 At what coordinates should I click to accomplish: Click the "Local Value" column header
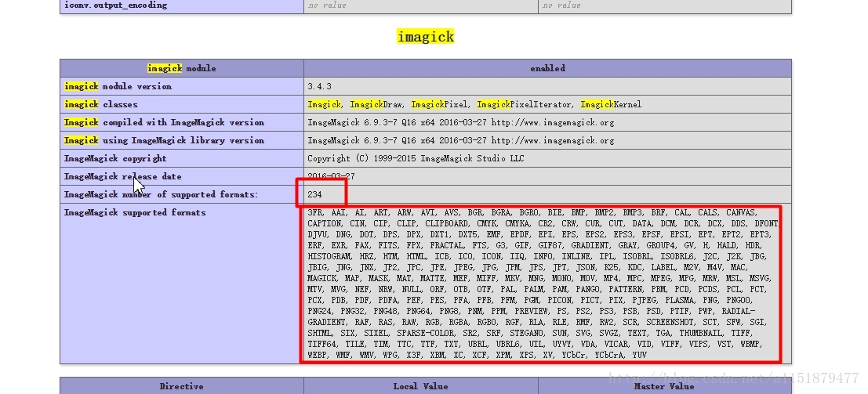pos(421,386)
